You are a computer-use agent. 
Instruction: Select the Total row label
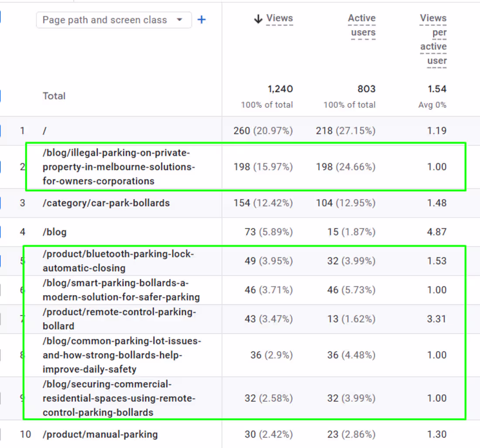(54, 96)
